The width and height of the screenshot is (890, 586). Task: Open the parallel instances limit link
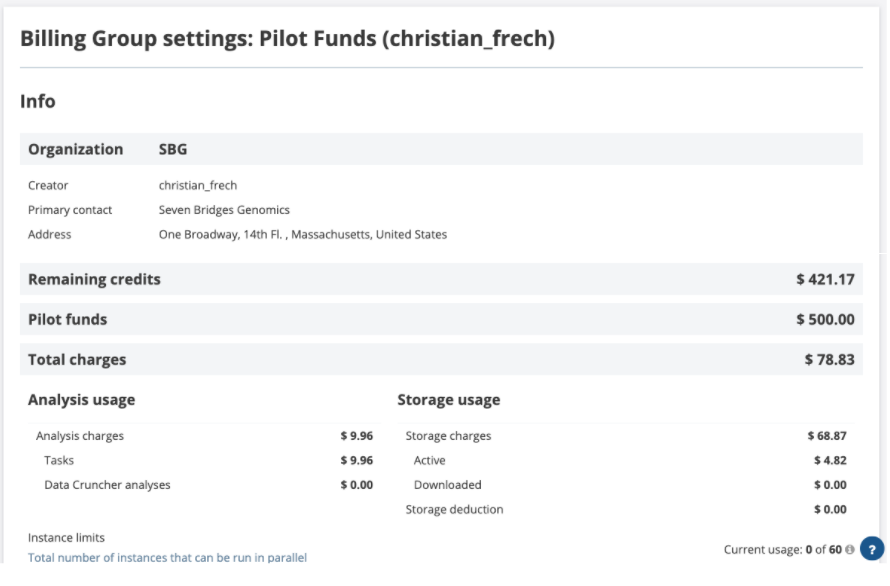[167, 557]
